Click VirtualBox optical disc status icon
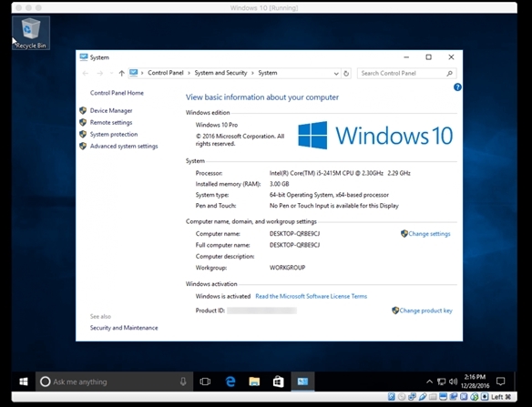The height and width of the screenshot is (407, 532). [x=402, y=396]
